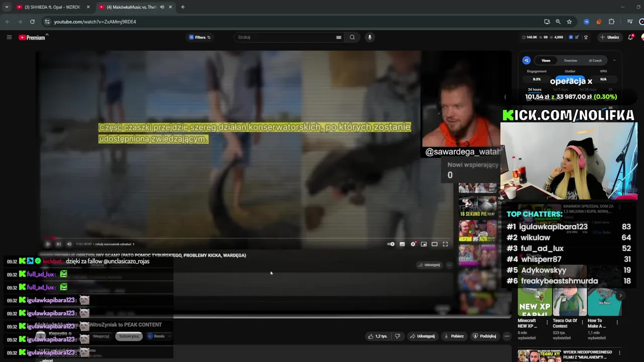Screen dimensions: 644x362
Task: Open the install/cast icon in address bar
Action: (x=547, y=22)
